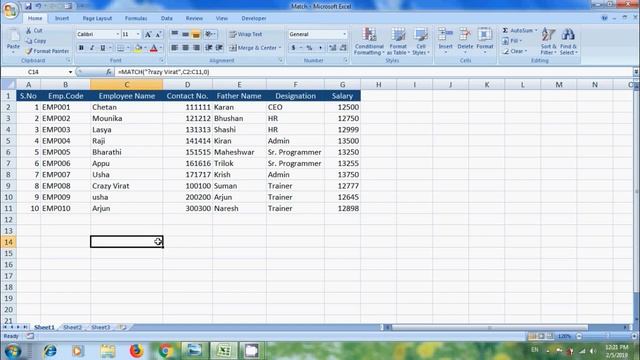Click the Copy command
Screen dimensions: 640x360
36,41
